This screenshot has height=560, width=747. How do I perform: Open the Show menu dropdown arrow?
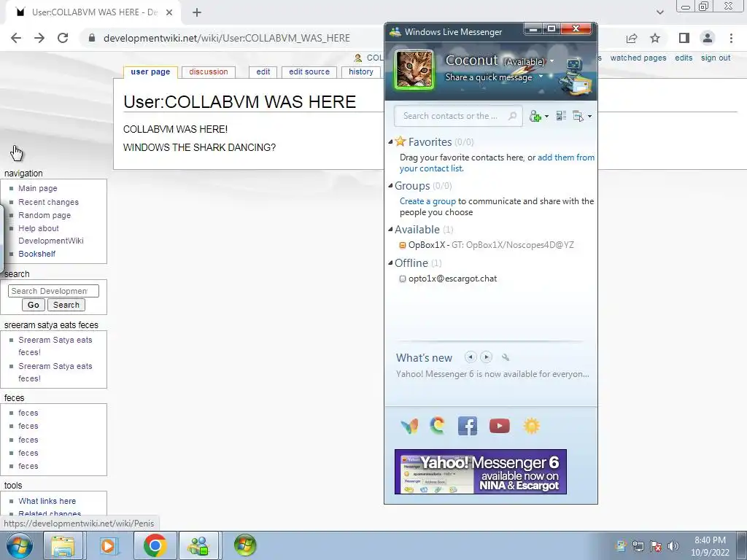tap(589, 117)
